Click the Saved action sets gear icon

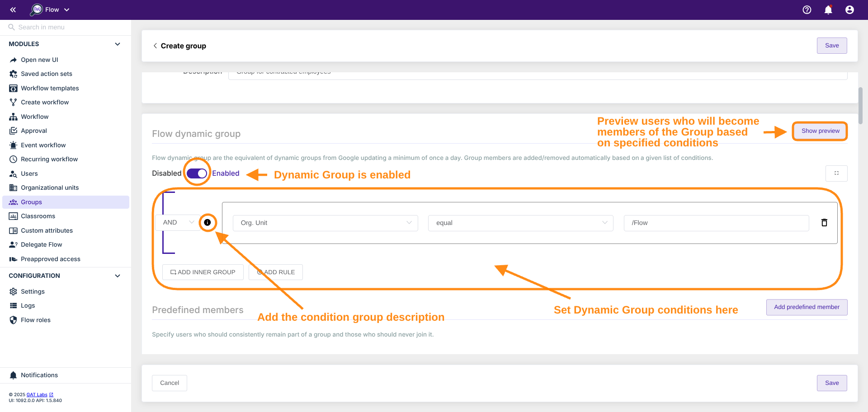[14, 74]
